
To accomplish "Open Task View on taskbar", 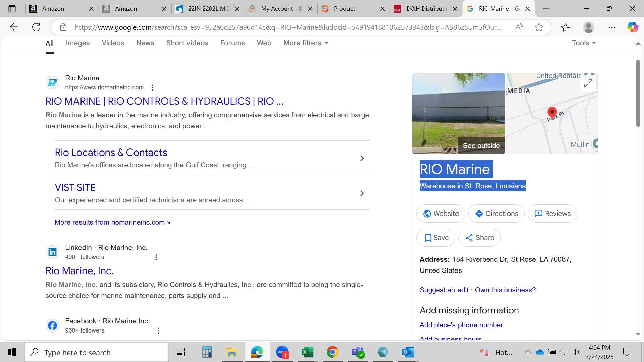I will 181,352.
